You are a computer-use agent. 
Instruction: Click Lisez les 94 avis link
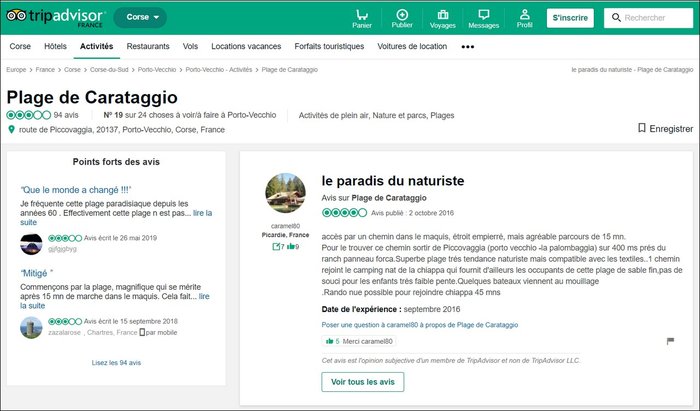tap(116, 363)
